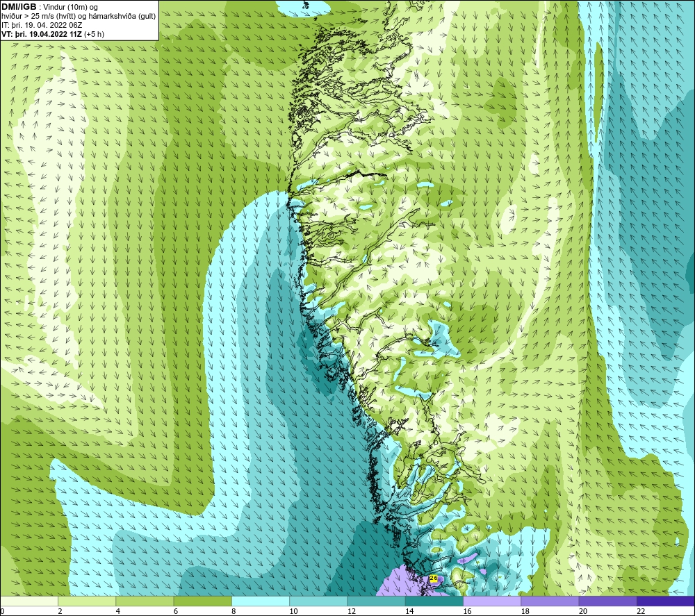Click the 'IT: þri. 19. 04. 2022 06Z' line

tap(42, 25)
